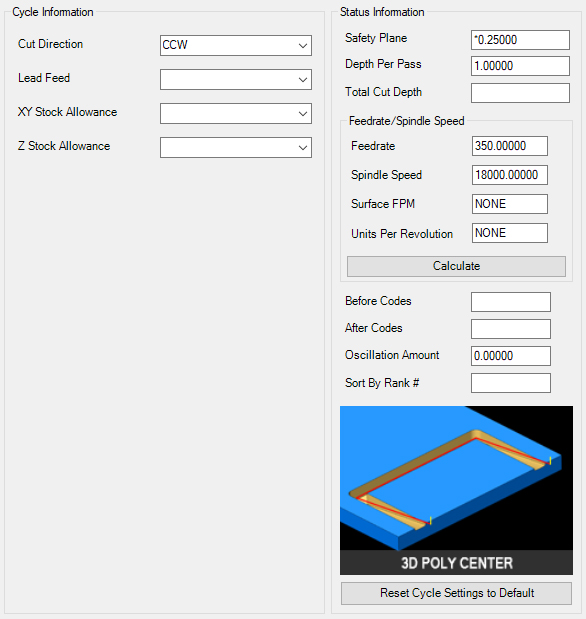Viewport: 586px width, 619px height.
Task: Click the Lead Feed label
Action: pos(44,78)
